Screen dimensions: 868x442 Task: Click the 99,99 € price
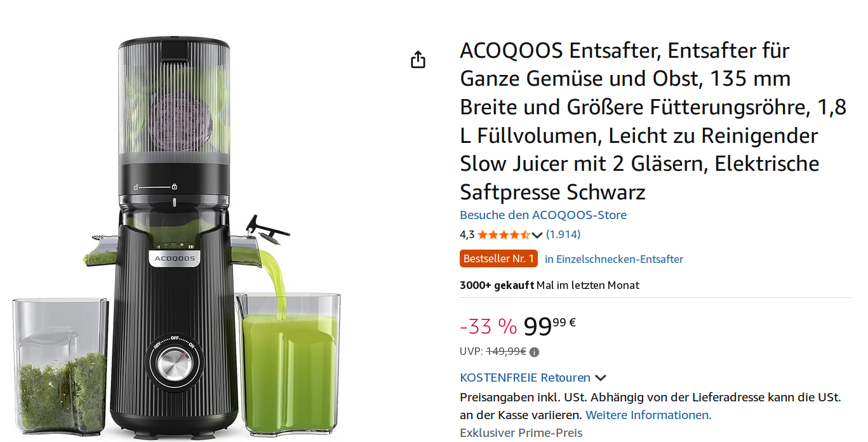(549, 326)
